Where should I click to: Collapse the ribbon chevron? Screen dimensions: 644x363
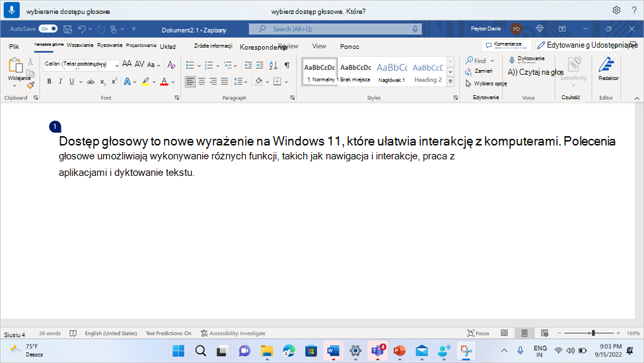click(x=637, y=99)
